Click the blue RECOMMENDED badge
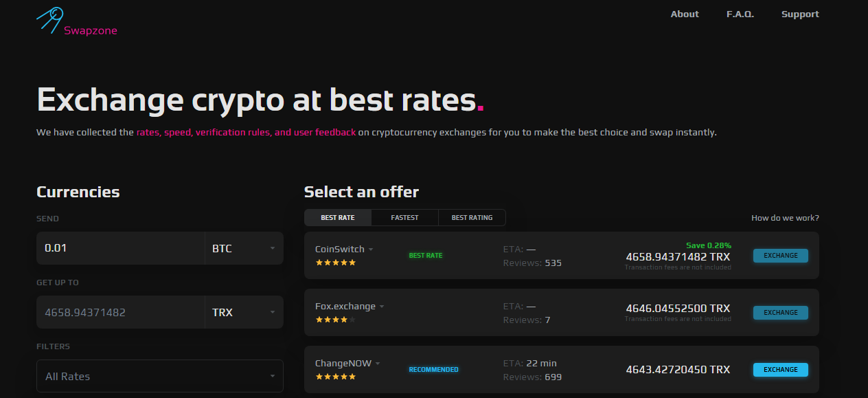Image resolution: width=868 pixels, height=398 pixels. (433, 370)
